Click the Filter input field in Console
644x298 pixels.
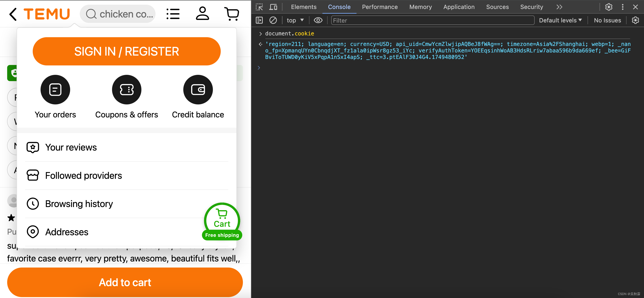point(432,21)
